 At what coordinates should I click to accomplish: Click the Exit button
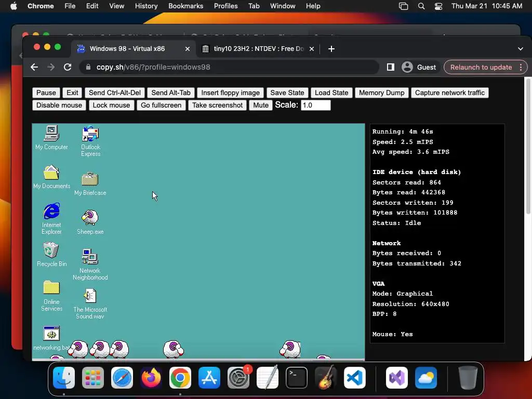72,92
